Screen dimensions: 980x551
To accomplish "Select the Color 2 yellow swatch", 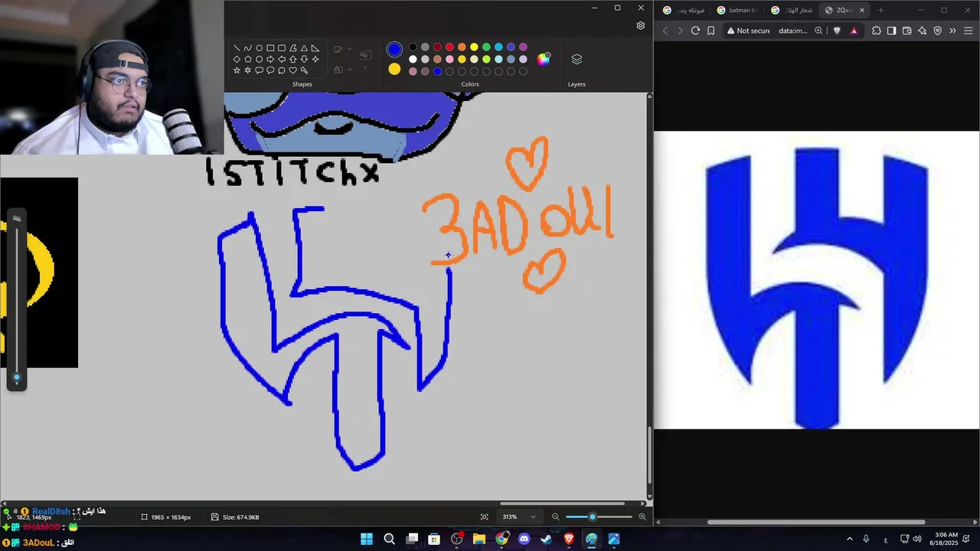I will 394,70.
